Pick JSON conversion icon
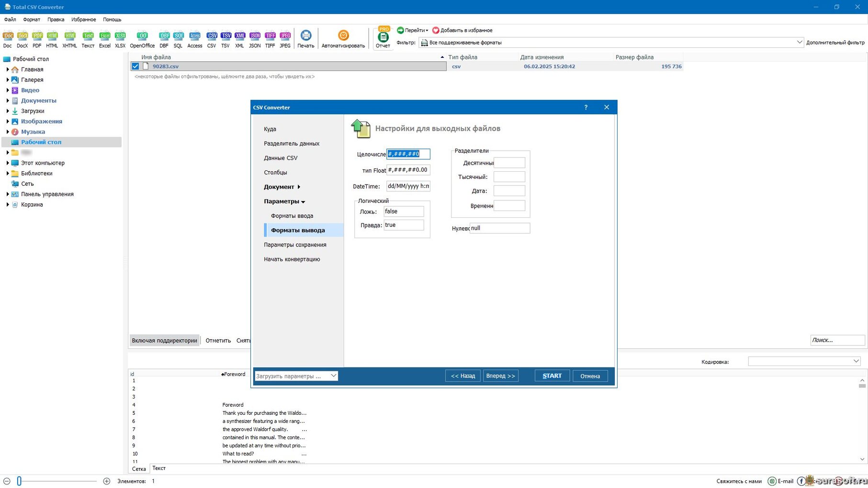 click(255, 39)
